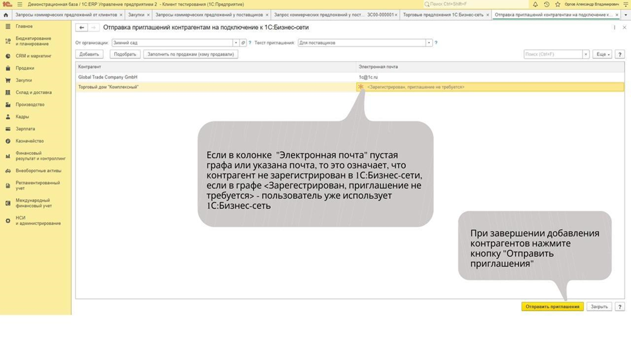
Task: Switch to Запросы коммерческих предложений у поставщиков tab
Action: (x=209, y=15)
